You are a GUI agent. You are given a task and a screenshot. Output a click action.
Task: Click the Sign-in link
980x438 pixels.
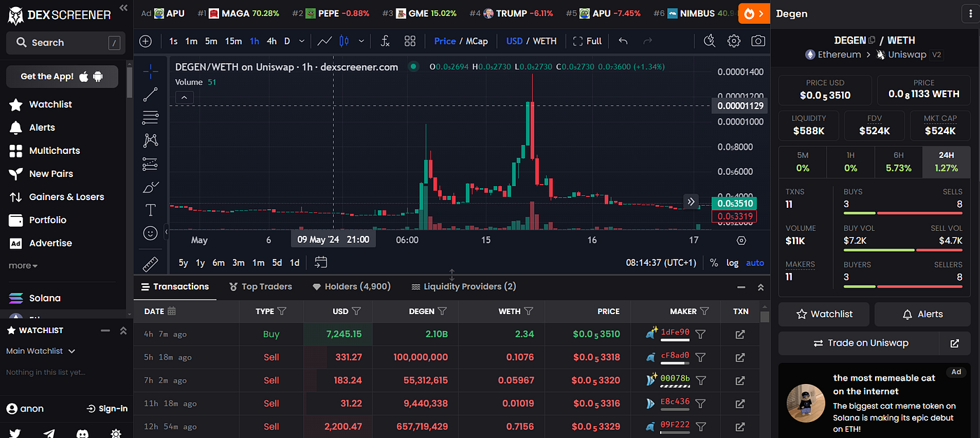click(x=106, y=409)
